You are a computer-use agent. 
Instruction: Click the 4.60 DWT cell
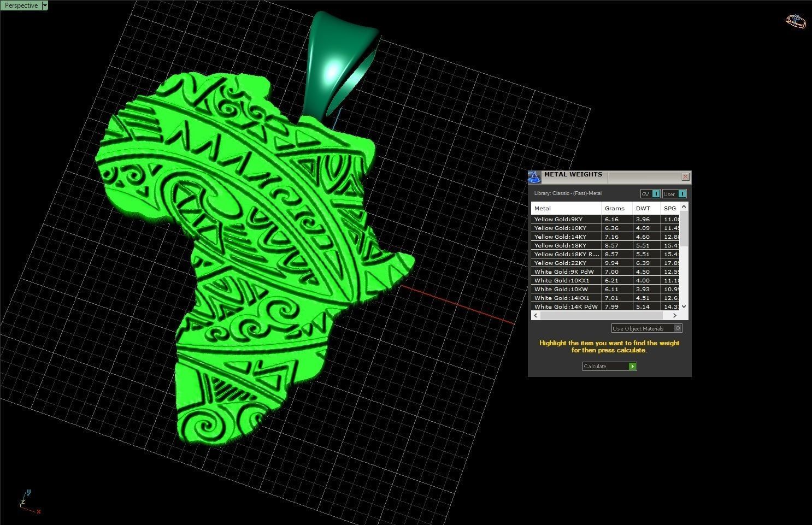point(646,237)
